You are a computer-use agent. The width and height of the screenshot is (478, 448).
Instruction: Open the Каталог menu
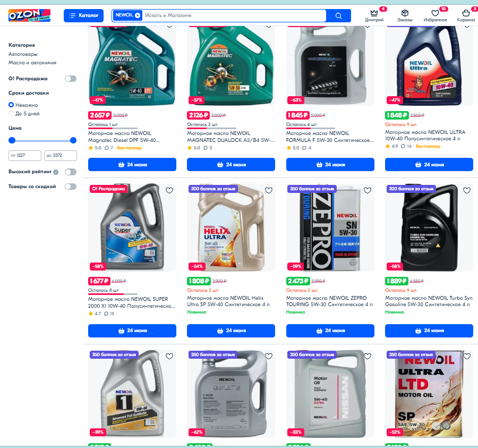click(x=83, y=15)
